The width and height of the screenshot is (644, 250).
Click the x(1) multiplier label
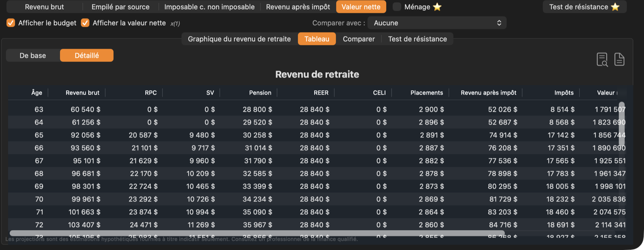(x=175, y=23)
